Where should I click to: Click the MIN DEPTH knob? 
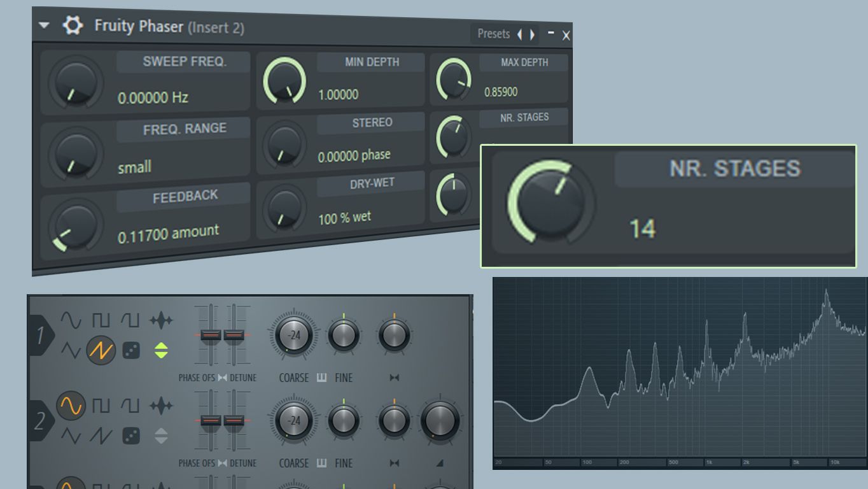(284, 81)
